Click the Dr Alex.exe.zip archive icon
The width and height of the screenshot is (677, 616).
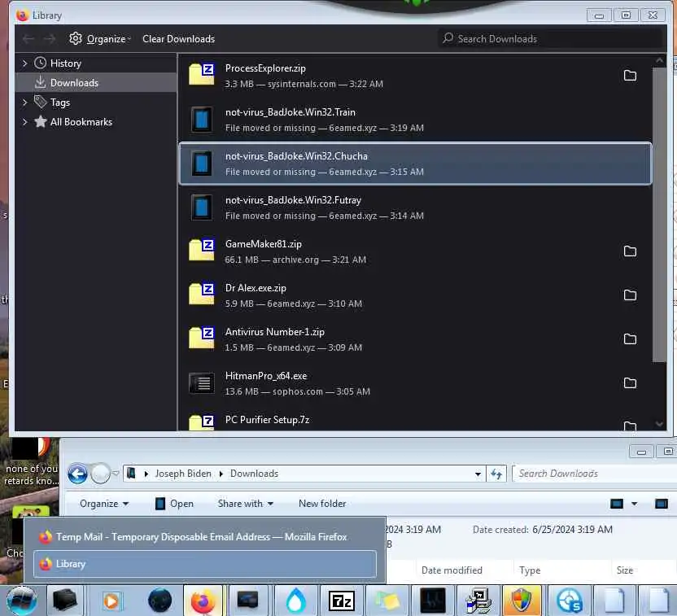[x=202, y=294]
